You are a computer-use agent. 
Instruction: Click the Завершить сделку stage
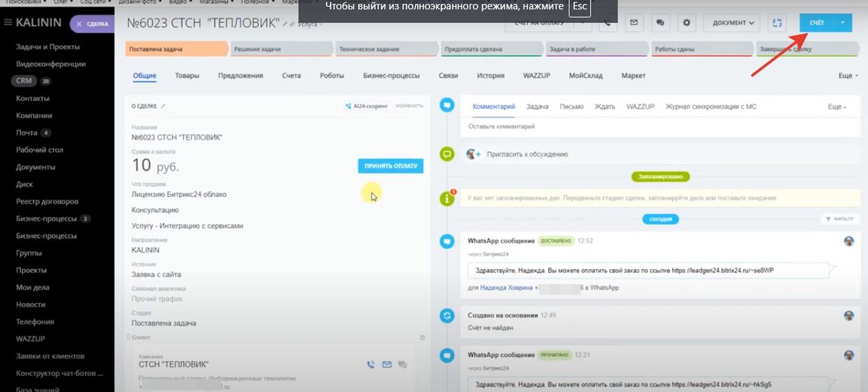(x=809, y=49)
